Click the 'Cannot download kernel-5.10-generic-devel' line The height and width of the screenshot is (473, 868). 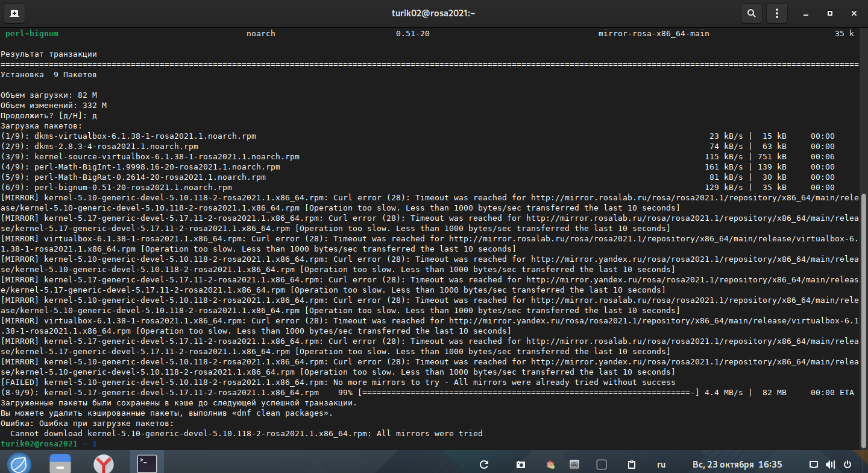(247, 433)
